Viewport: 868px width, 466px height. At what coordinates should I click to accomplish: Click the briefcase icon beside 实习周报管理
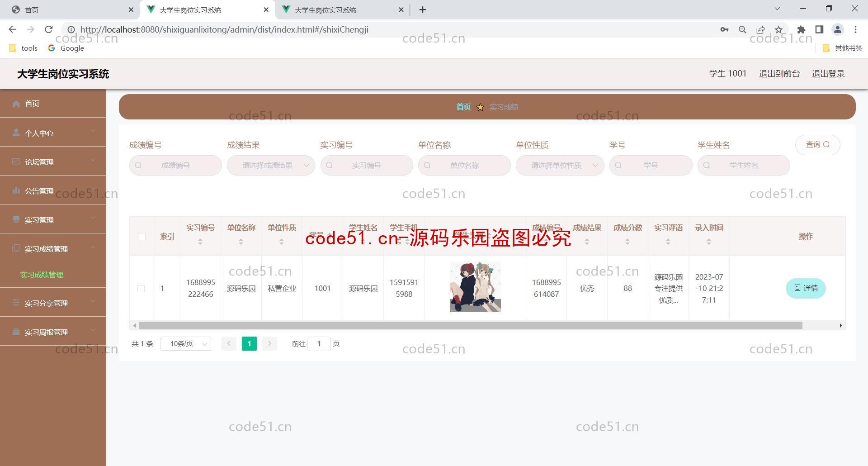click(16, 332)
